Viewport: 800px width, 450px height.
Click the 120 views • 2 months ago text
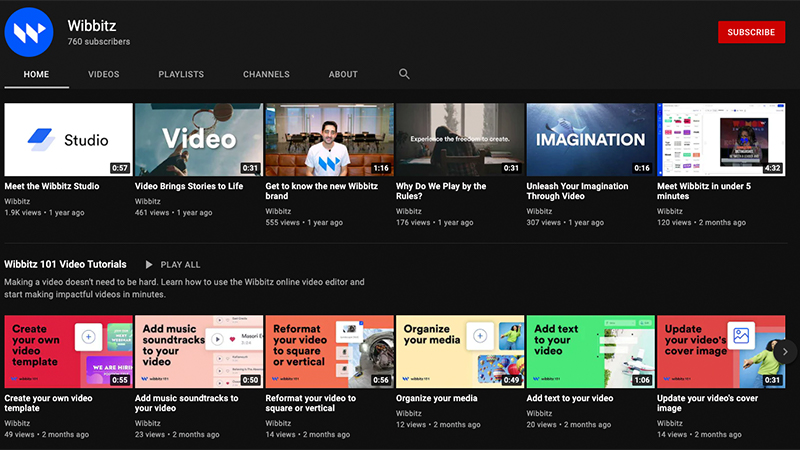702,222
